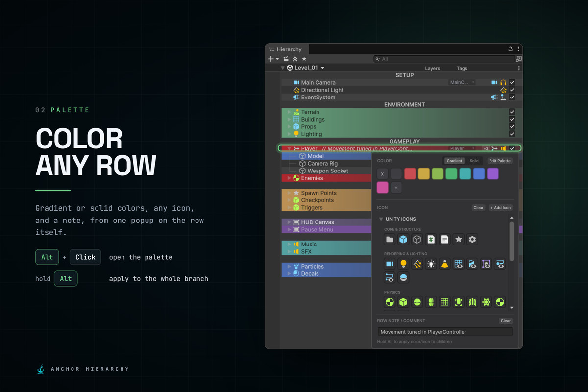Click the Hierarchy tab
The image size is (588, 392).
point(286,49)
